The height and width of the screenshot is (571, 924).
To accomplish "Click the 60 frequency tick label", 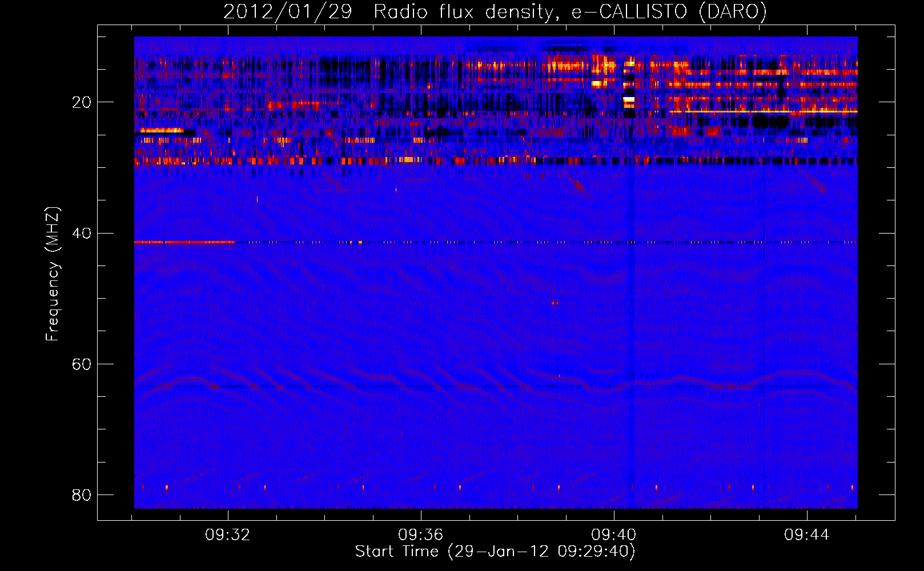I will (82, 364).
